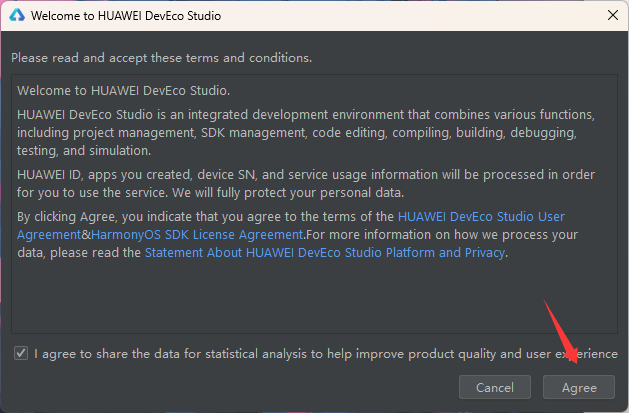Uncheck the share data for statistical analysis checkbox
This screenshot has height=413, width=629.
[x=21, y=353]
